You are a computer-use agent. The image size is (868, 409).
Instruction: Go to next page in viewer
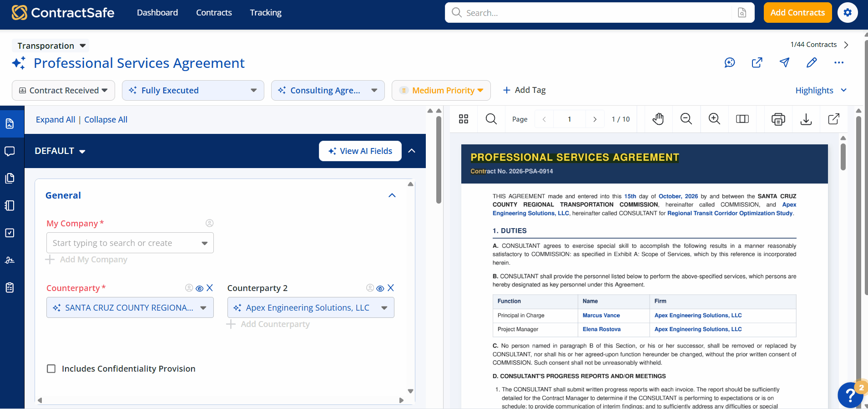pyautogui.click(x=595, y=119)
